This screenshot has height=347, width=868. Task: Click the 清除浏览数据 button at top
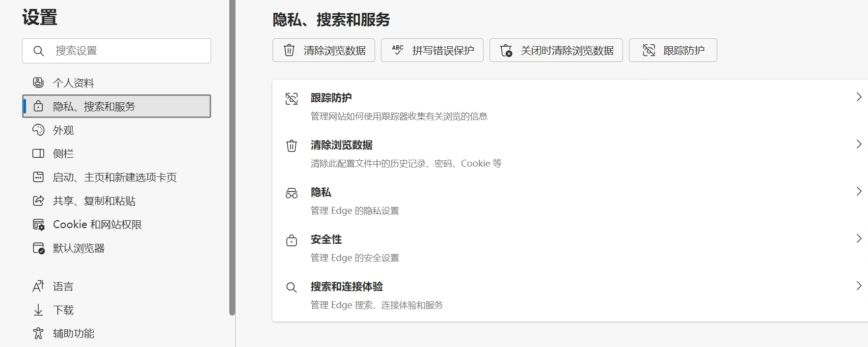324,50
